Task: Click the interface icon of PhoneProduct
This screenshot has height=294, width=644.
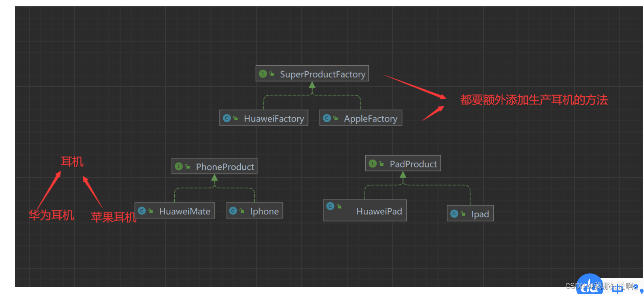Action: point(179,166)
